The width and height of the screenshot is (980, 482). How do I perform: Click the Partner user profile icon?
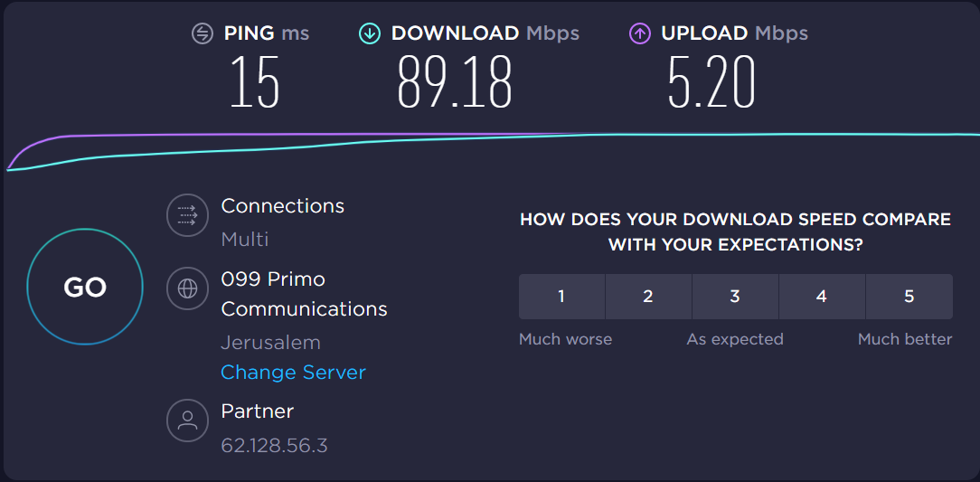pyautogui.click(x=187, y=421)
